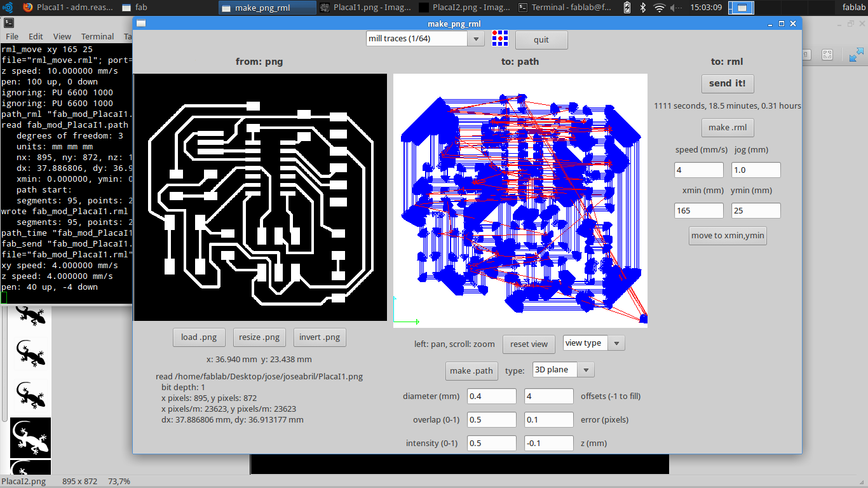
Task: Click the intensity (0-1) input field
Action: 492,443
